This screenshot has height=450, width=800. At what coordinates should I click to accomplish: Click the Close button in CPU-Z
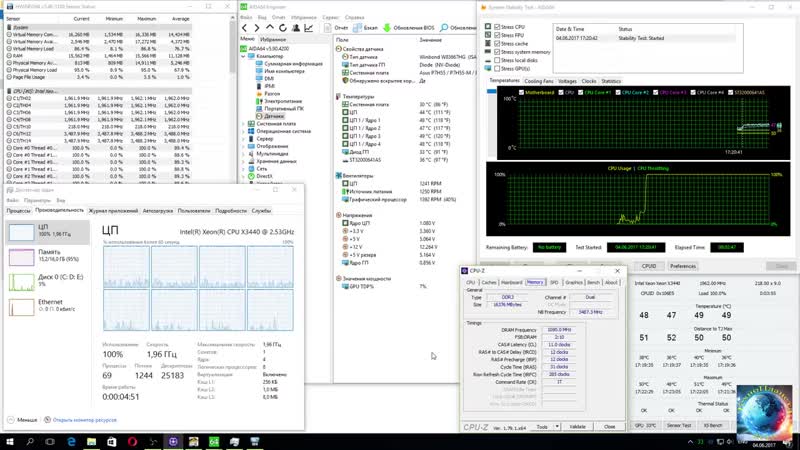[x=609, y=427]
